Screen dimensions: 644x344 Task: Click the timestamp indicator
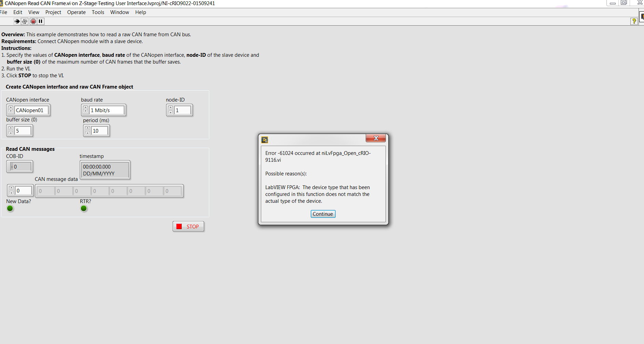click(x=105, y=170)
